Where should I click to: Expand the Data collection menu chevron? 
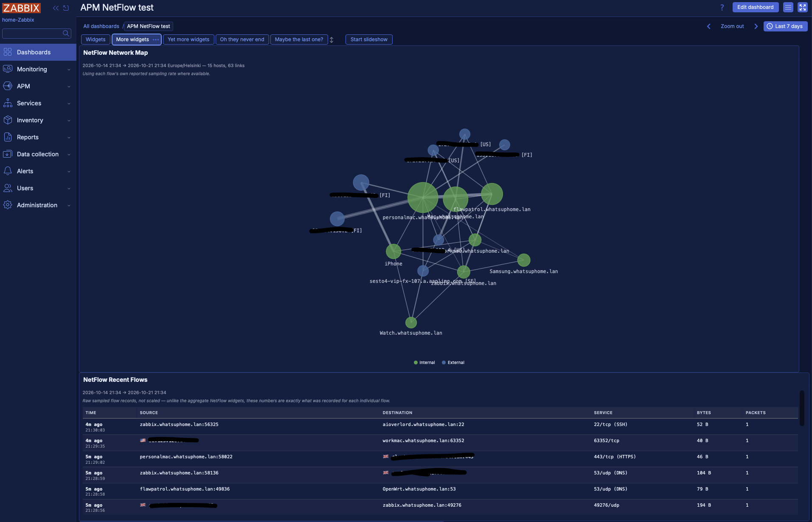tap(69, 155)
